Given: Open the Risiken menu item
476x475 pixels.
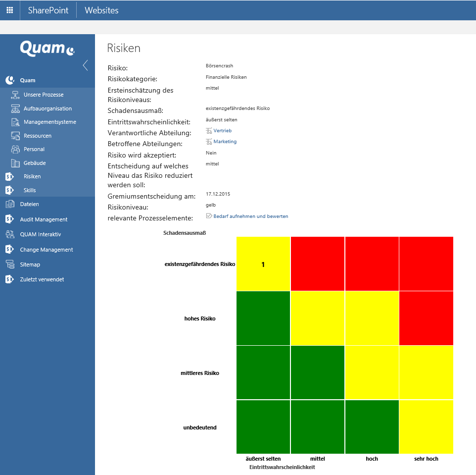Looking at the screenshot, I should pyautogui.click(x=32, y=176).
